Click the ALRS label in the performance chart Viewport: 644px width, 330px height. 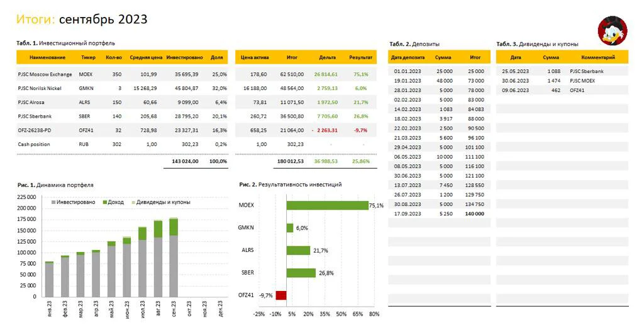pos(248,250)
